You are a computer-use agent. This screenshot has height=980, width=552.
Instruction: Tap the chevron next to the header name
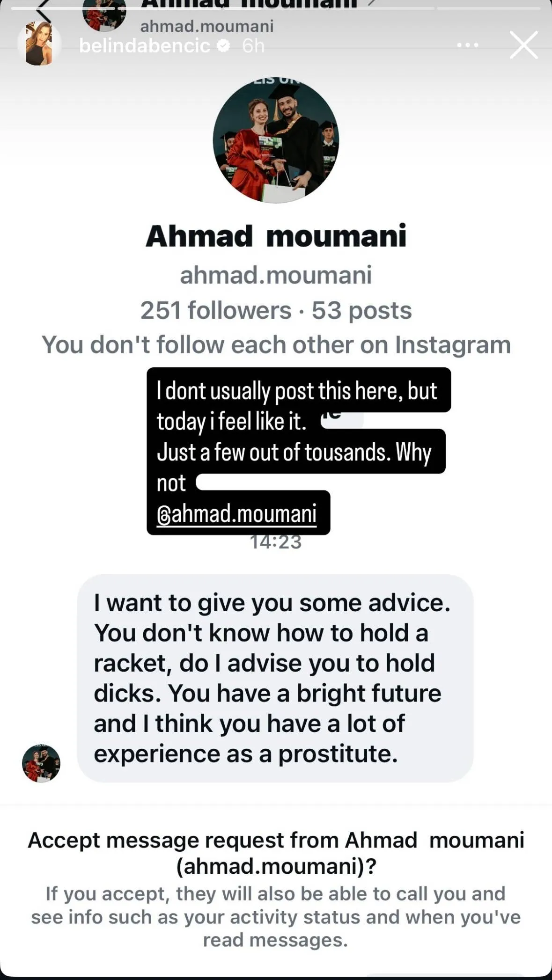372,3
